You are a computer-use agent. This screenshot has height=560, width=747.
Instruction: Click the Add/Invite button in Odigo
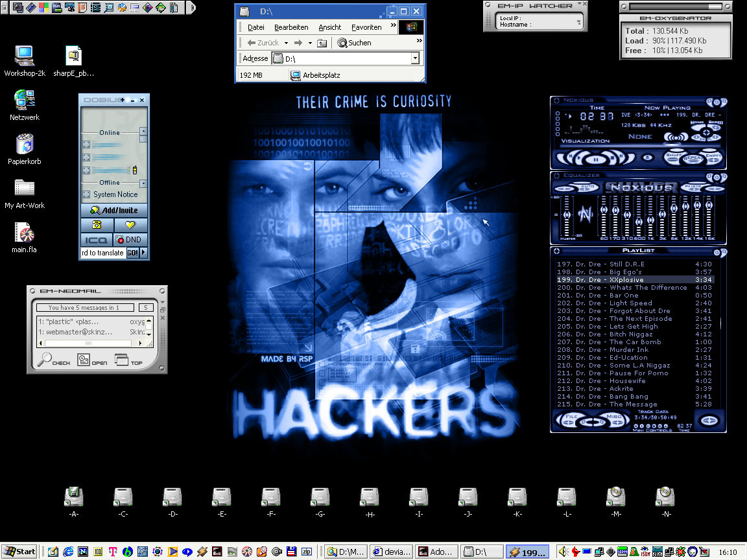(x=114, y=210)
